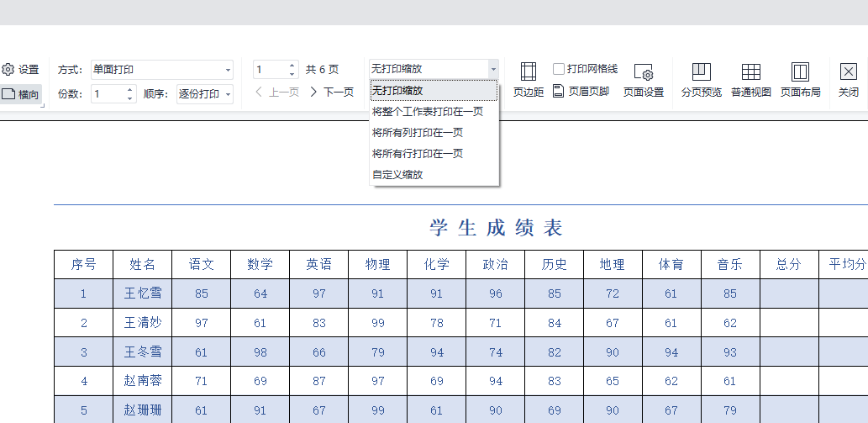Open the page margins (页边距) tool
This screenshot has width=868, height=423.
528,81
